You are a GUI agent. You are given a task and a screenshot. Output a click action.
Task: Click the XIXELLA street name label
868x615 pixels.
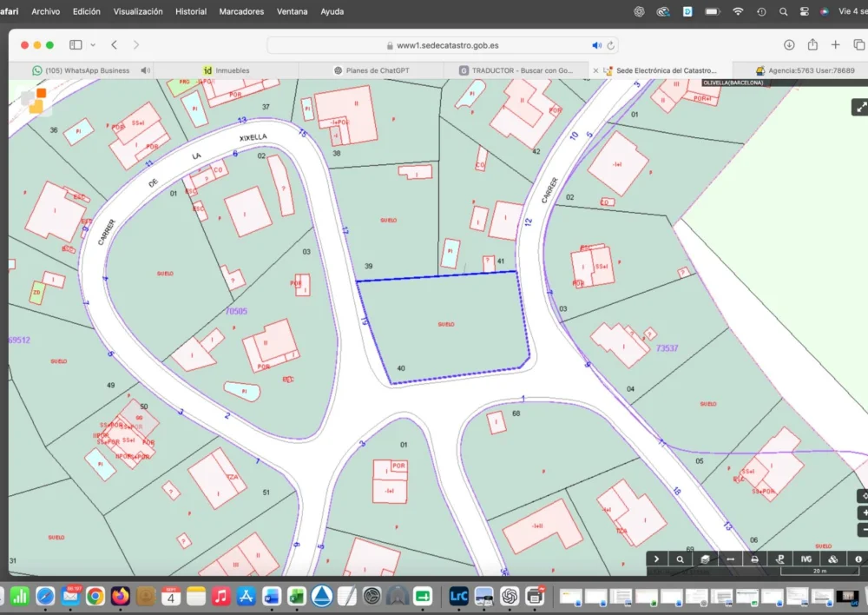[253, 137]
